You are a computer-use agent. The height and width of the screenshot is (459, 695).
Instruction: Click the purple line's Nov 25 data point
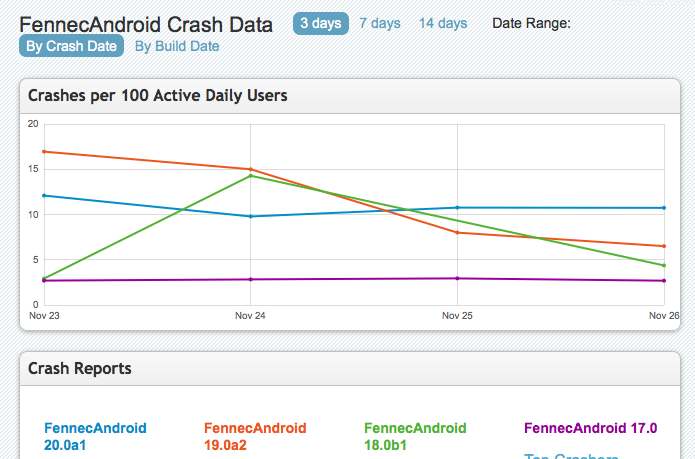457,278
